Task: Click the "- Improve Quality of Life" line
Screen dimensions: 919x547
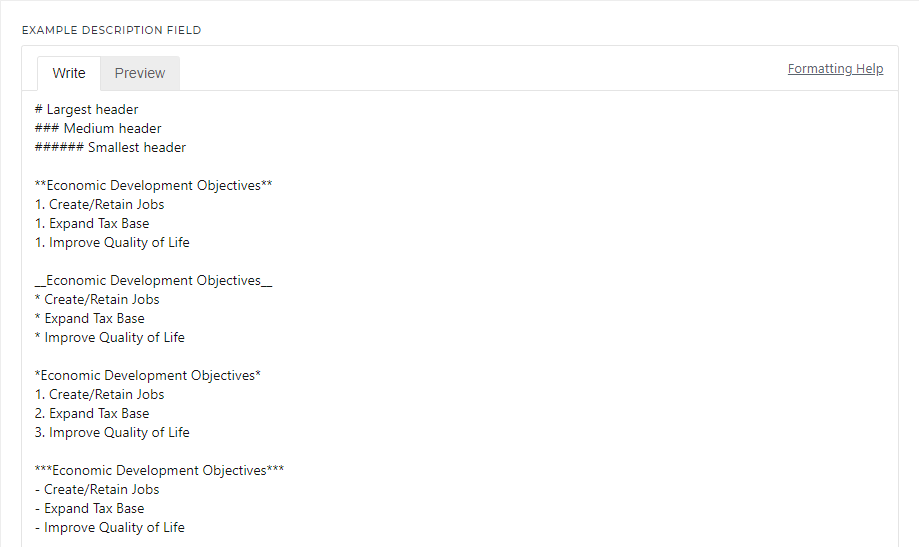Action: click(109, 528)
